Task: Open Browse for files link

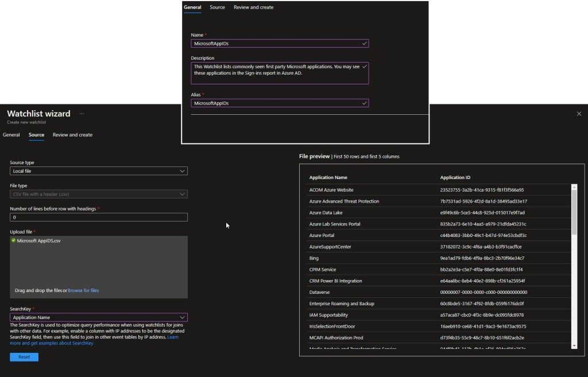Action: (x=83, y=290)
